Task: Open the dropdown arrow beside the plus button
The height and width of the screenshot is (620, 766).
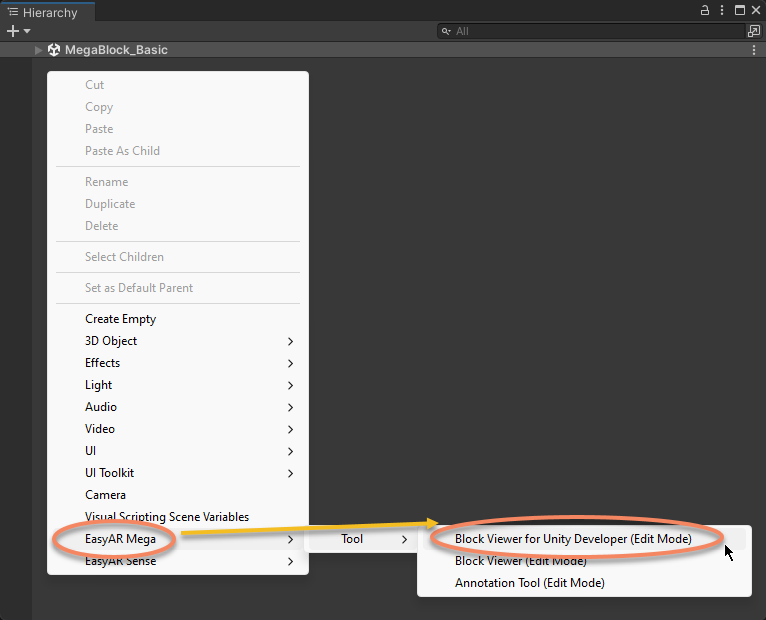Action: 27,31
